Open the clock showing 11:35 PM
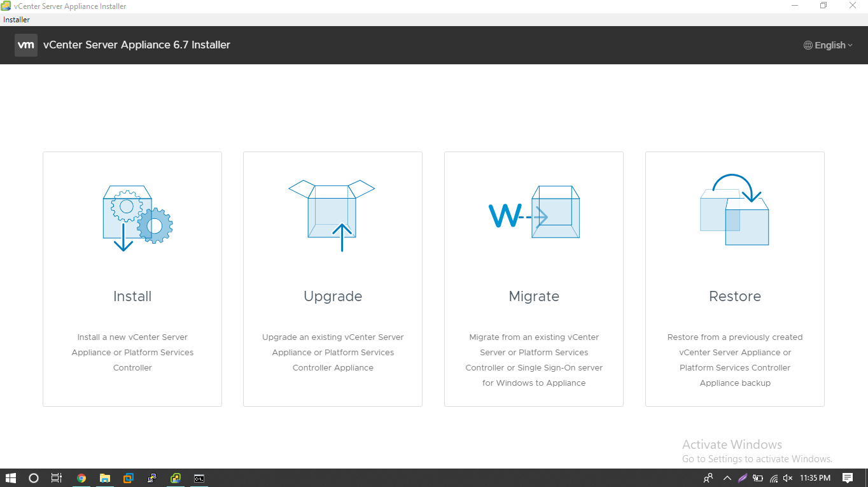 coord(815,478)
